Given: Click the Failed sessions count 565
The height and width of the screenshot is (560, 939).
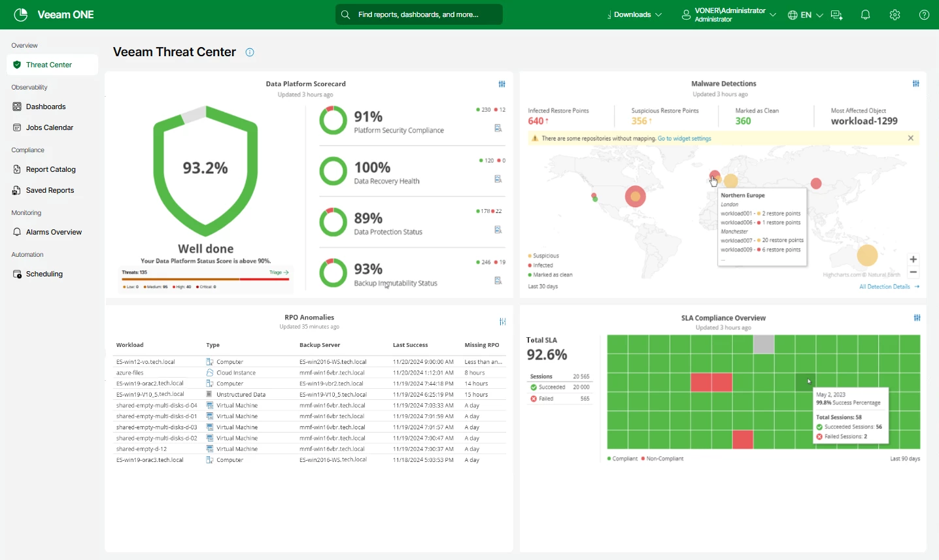Looking at the screenshot, I should pos(585,399).
